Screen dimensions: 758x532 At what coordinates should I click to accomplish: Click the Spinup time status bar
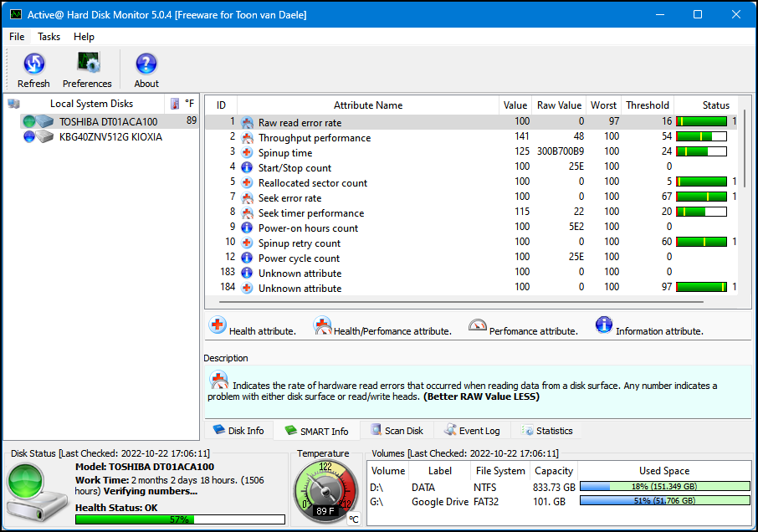click(x=701, y=151)
